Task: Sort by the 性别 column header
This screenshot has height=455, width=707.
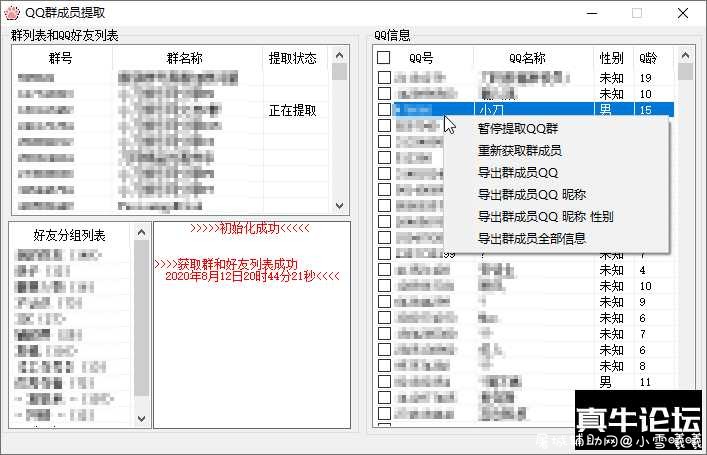Action: pyautogui.click(x=611, y=58)
